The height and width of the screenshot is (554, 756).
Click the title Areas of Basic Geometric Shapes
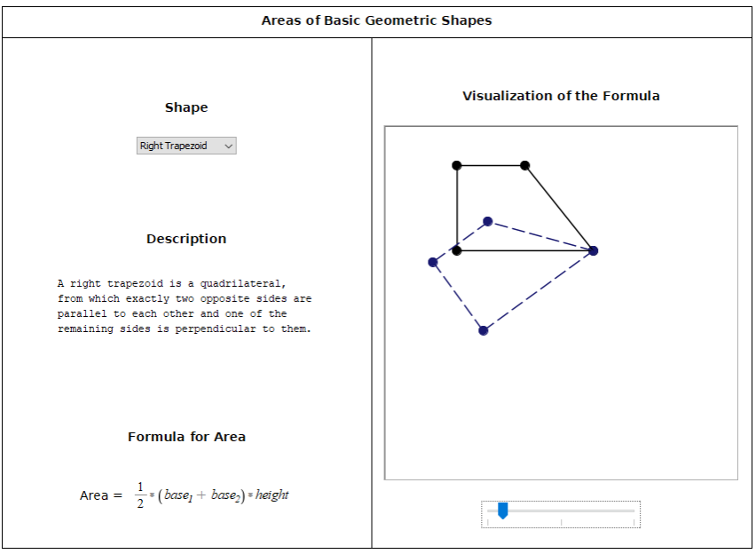(x=376, y=20)
